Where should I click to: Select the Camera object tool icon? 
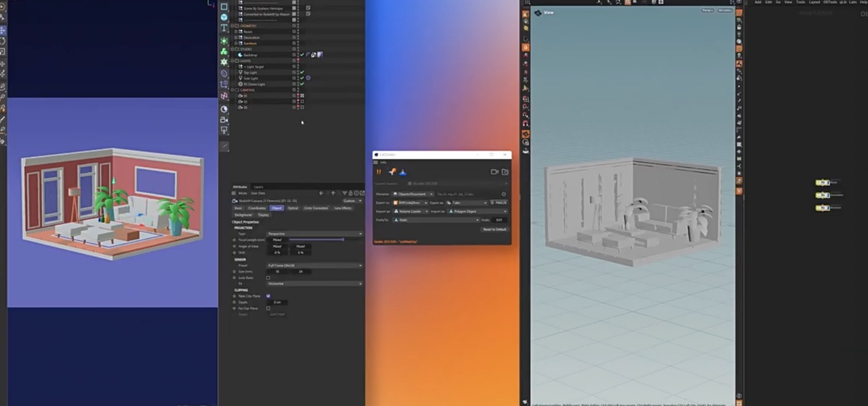click(224, 120)
